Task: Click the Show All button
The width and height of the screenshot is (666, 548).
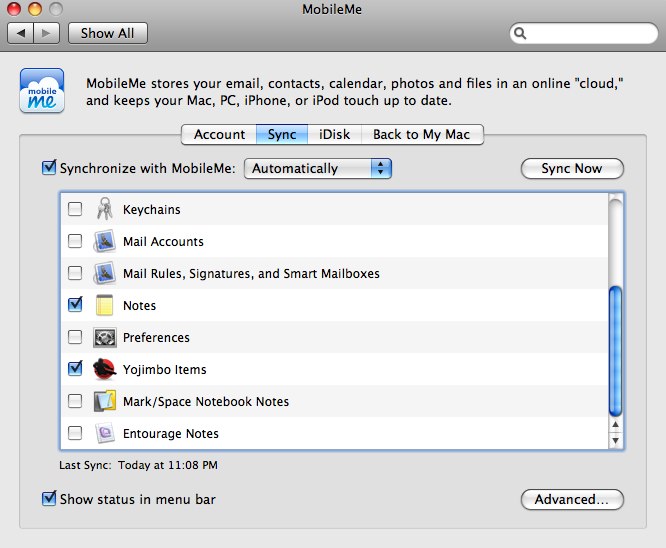Action: click(x=108, y=33)
